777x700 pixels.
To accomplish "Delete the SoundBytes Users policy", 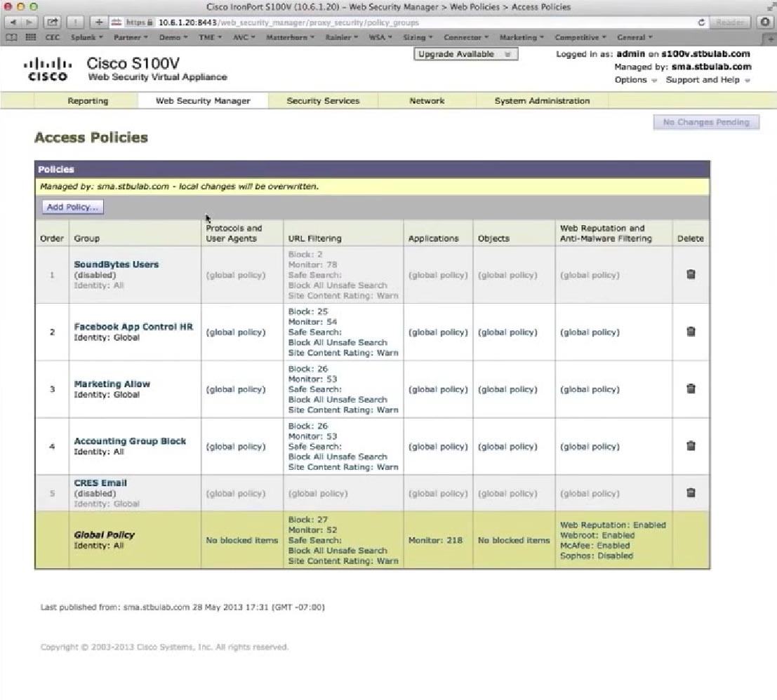I will (690, 274).
